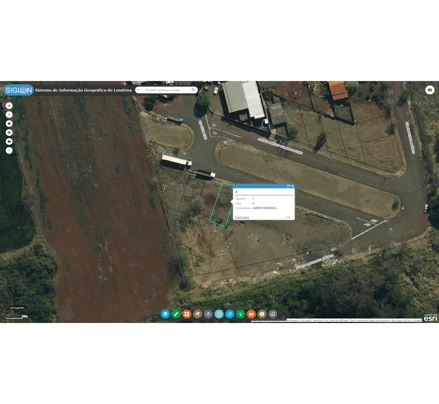Go to default extent home button
Screen dimensions: 439x404
9,124
